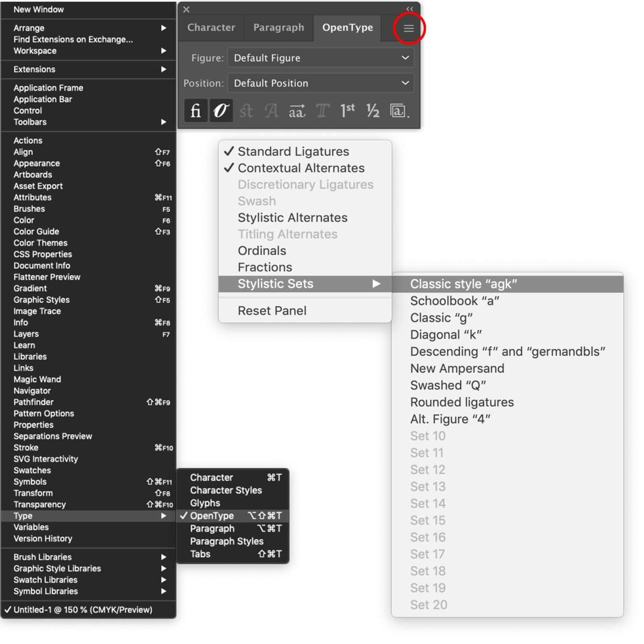644x644 pixels.
Task: Toggle the Contextual Alternates icon
Action: [221, 110]
